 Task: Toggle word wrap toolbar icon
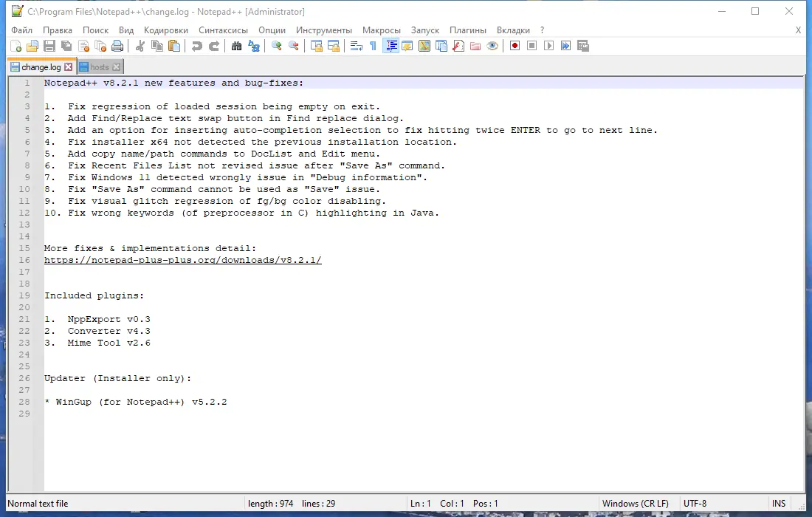tap(356, 46)
